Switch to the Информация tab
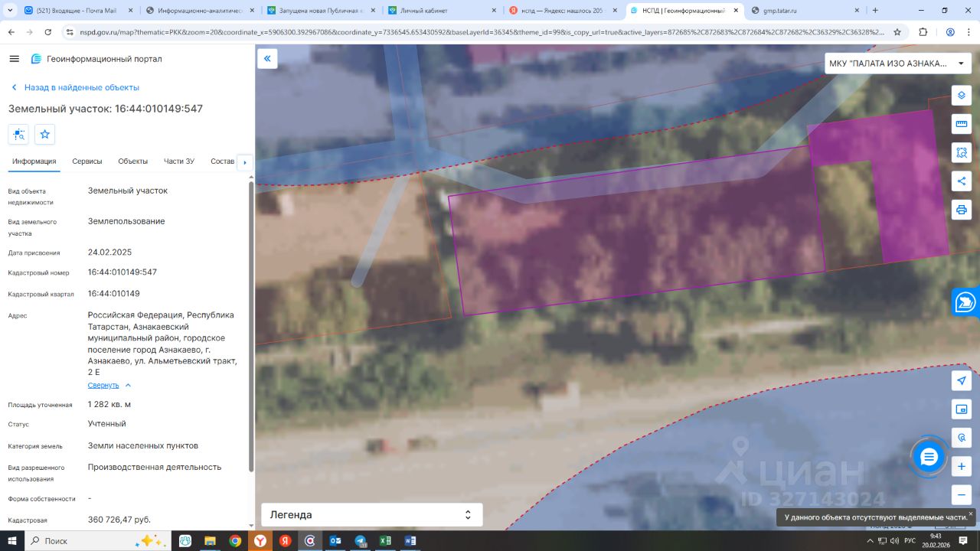The image size is (980, 551). point(34,161)
